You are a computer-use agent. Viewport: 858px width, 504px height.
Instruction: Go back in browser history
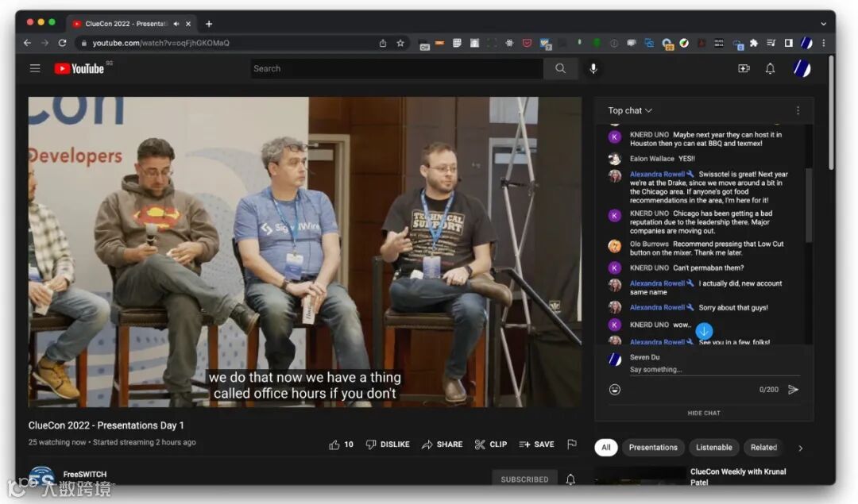click(x=27, y=43)
